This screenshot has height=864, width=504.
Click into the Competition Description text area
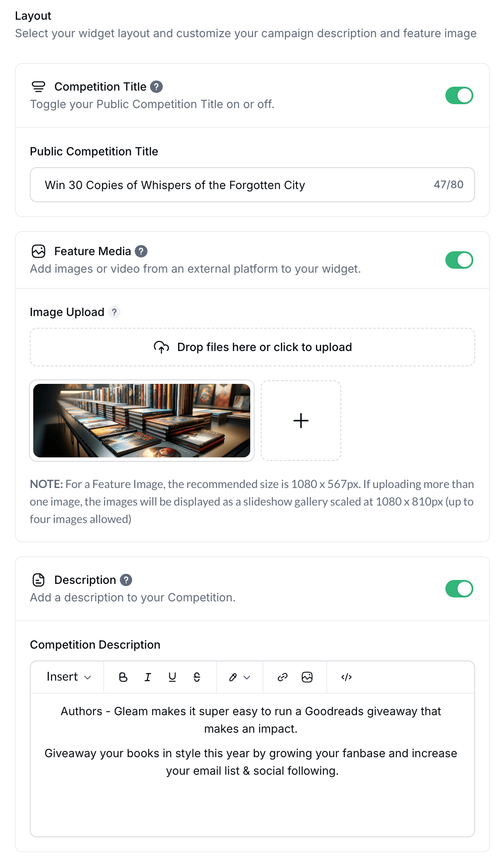coord(252,765)
